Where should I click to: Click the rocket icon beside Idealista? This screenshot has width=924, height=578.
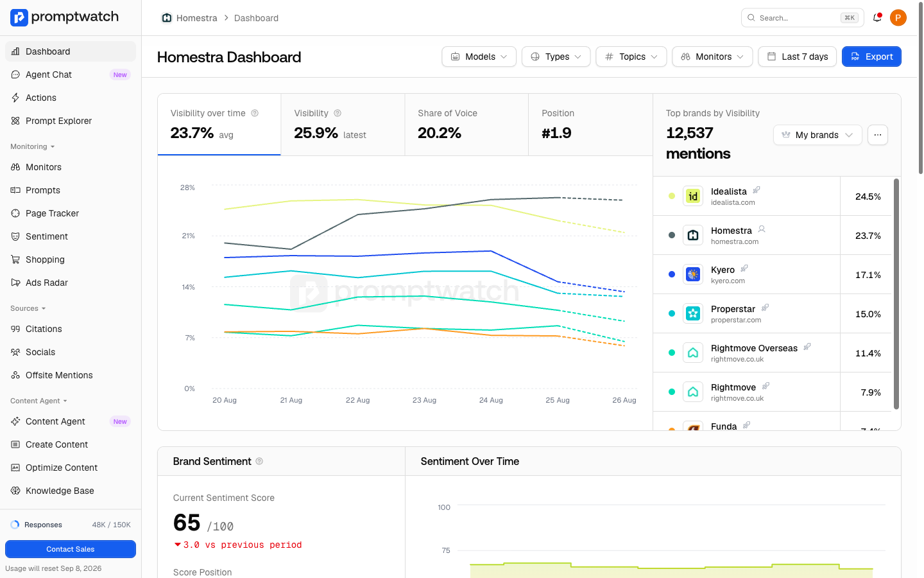click(x=757, y=190)
